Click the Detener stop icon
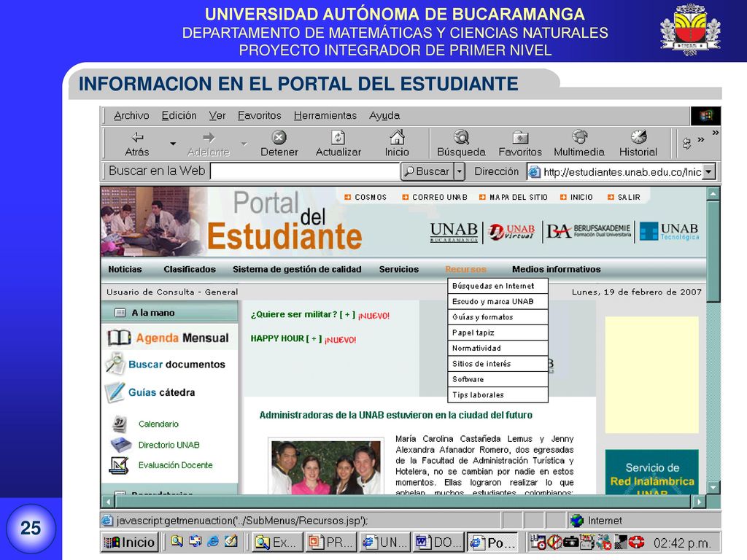 (x=279, y=138)
